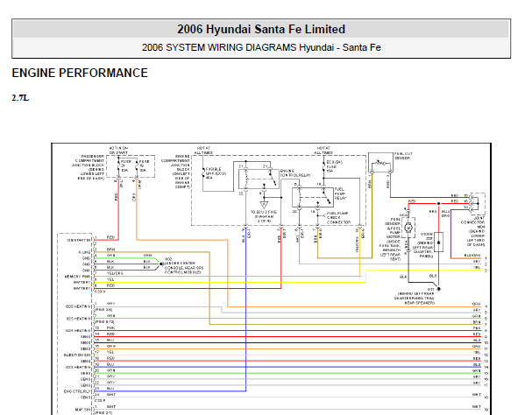Click the engine control relay coil box
This screenshot has width=532, height=415.
(x=259, y=179)
